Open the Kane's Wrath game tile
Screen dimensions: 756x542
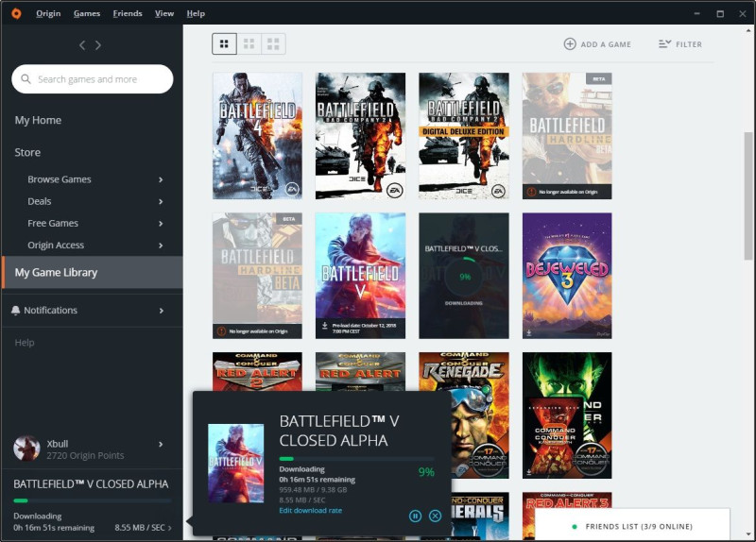click(567, 415)
